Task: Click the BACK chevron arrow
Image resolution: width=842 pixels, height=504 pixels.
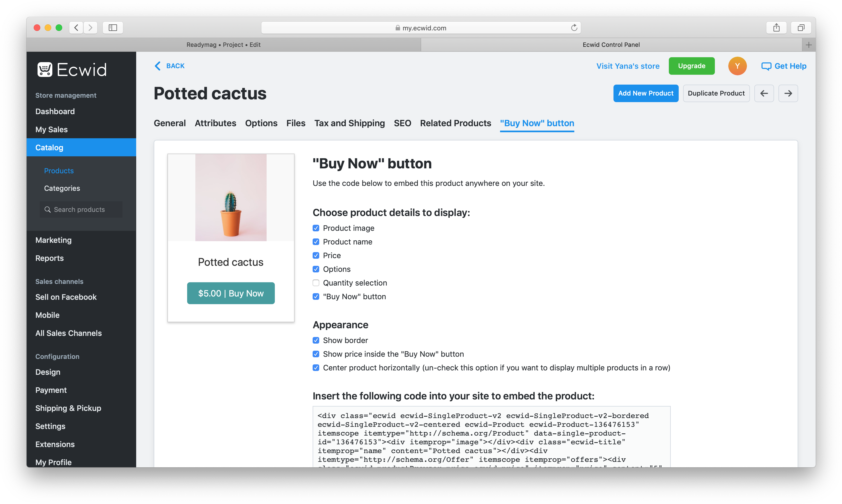Action: (157, 66)
